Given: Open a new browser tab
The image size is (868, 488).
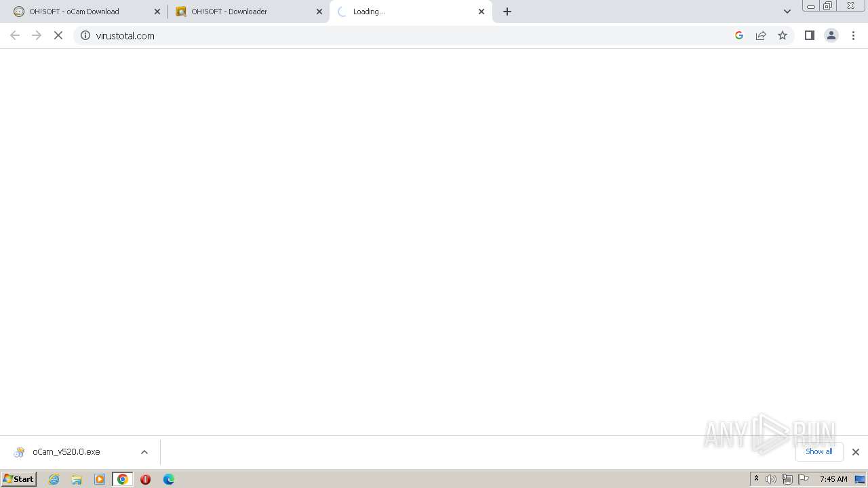Looking at the screenshot, I should (507, 12).
